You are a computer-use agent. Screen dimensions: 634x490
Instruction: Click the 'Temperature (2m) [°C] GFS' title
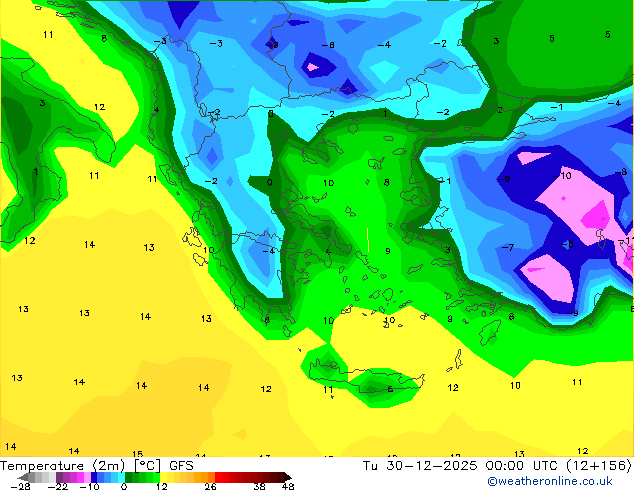[x=97, y=466]
